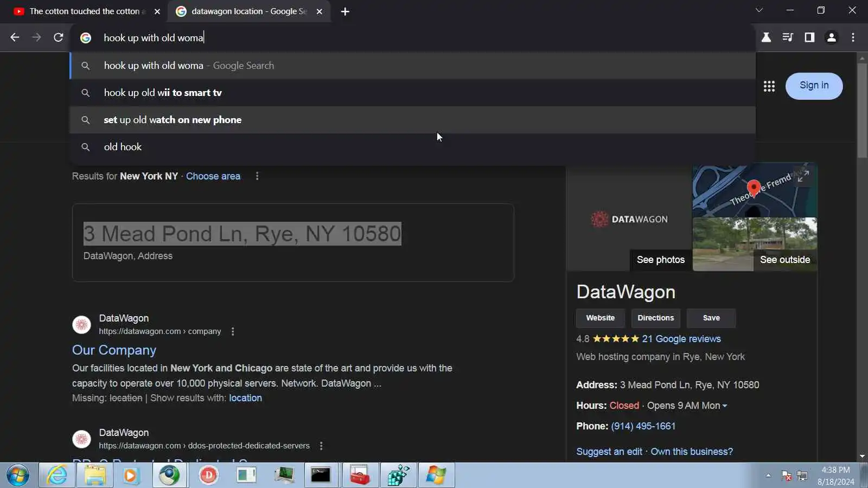This screenshot has width=868, height=488.
Task: Click See outside street view
Action: click(x=785, y=260)
